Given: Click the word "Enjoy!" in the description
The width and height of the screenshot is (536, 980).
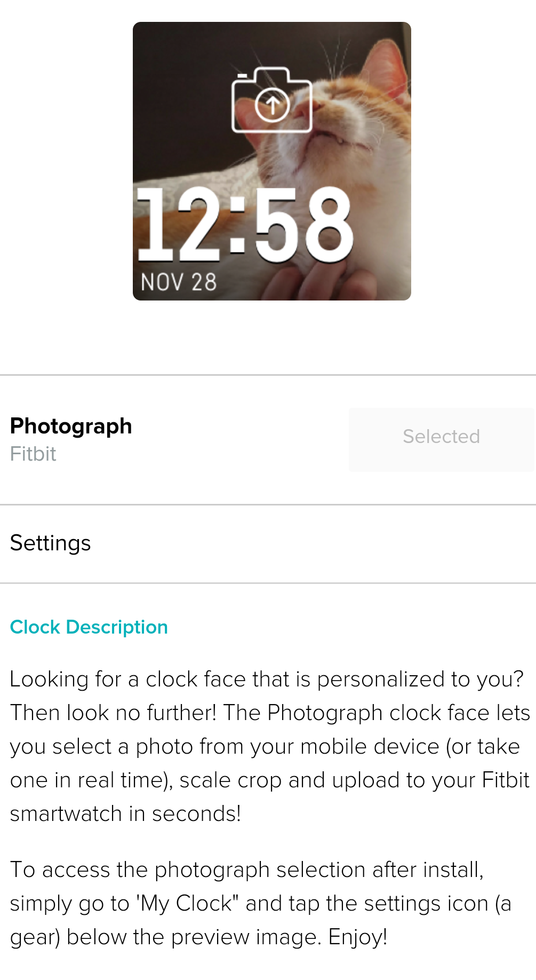Looking at the screenshot, I should [358, 937].
